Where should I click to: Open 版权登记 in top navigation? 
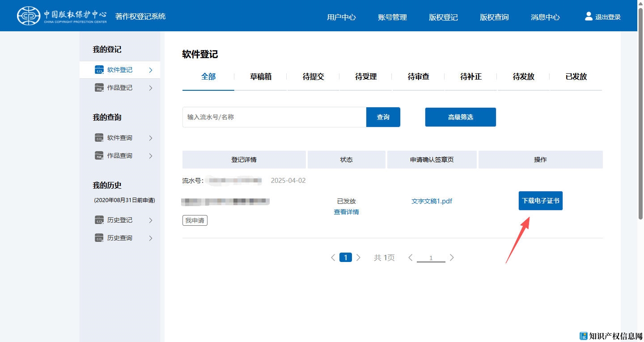pyautogui.click(x=443, y=17)
